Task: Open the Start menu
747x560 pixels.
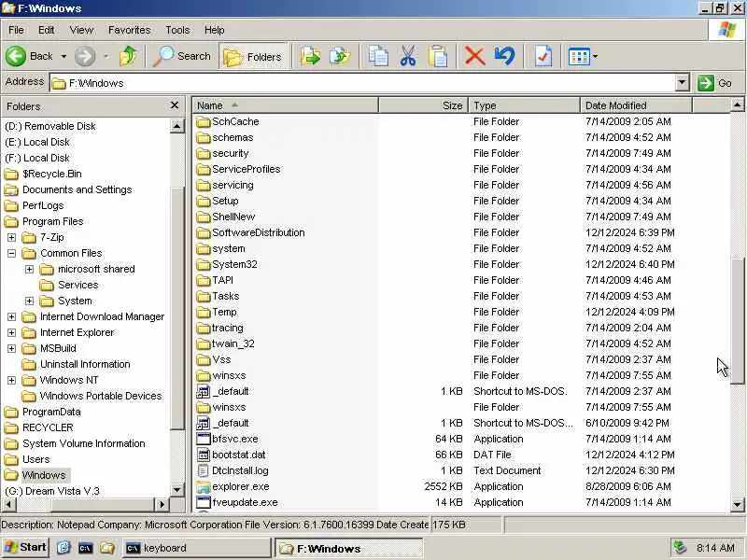Action: click(26, 548)
